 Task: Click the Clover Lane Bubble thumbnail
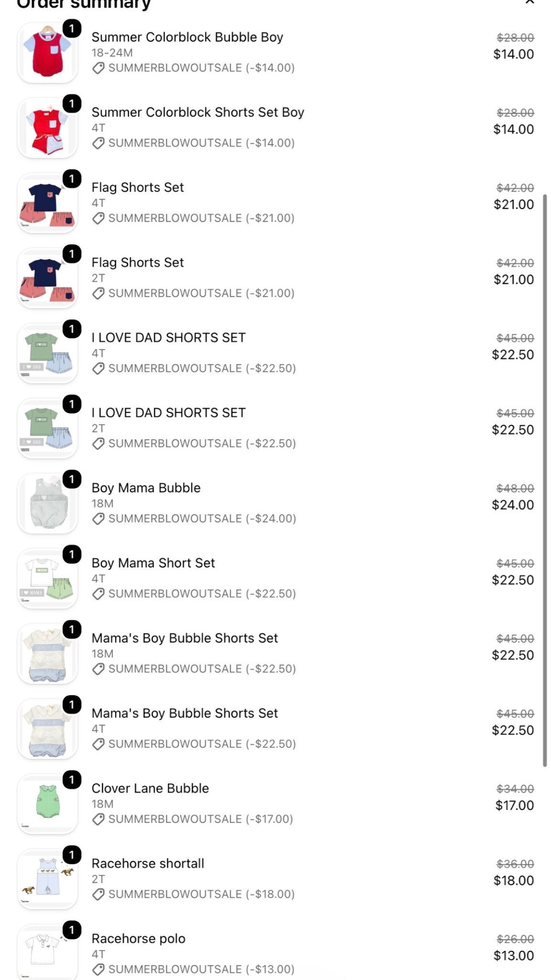[47, 804]
